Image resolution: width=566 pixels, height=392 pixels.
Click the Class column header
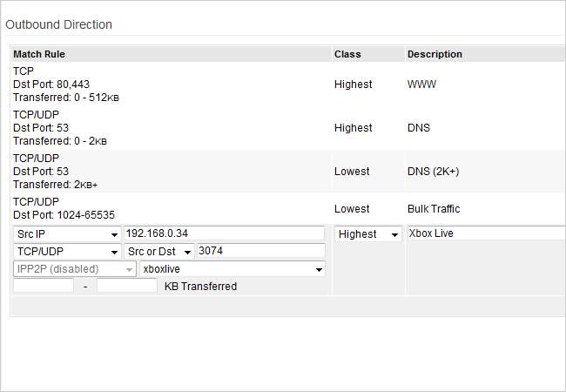(x=347, y=54)
